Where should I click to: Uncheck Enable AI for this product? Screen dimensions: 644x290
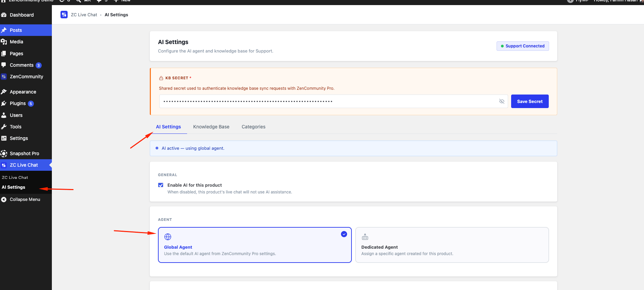161,185
